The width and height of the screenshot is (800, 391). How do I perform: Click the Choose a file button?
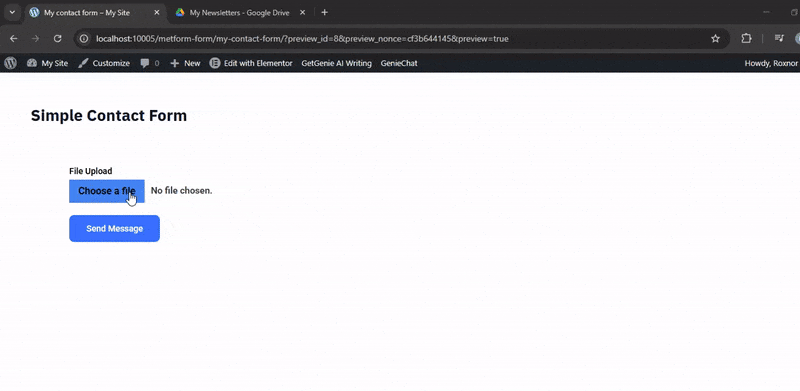coord(107,191)
